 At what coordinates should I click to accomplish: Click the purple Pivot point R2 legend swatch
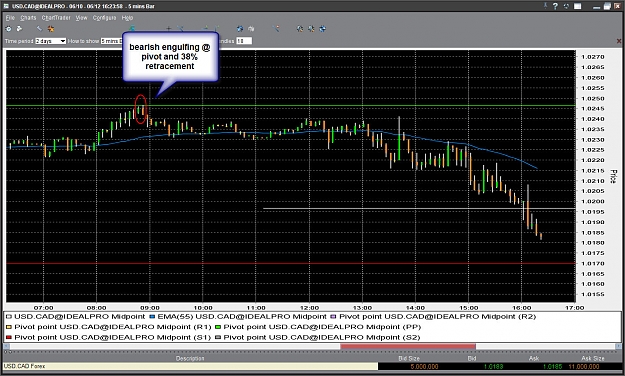[334, 317]
